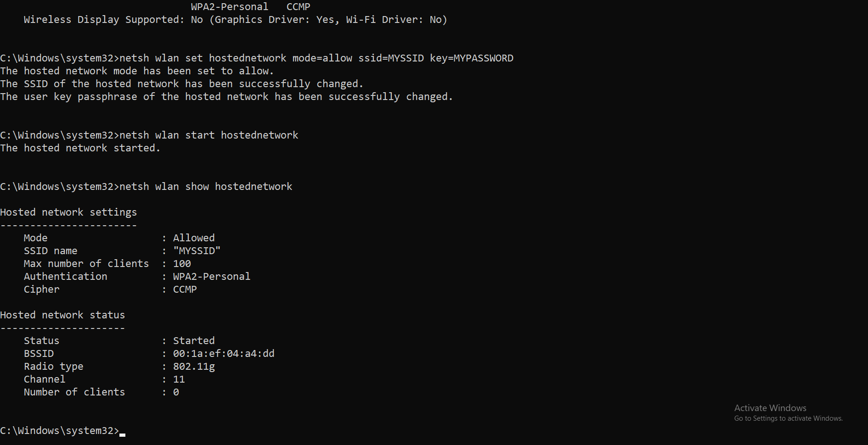The image size is (868, 445).
Task: Click the Channel value 11
Action: [x=179, y=379]
